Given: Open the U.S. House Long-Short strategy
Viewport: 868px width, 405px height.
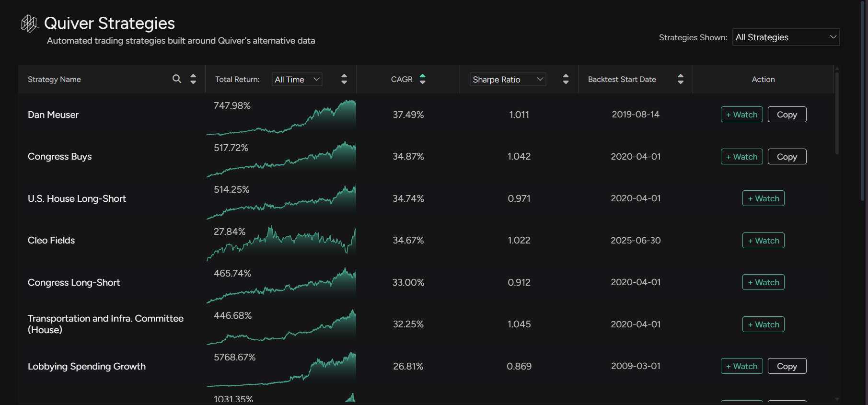Looking at the screenshot, I should pyautogui.click(x=77, y=198).
